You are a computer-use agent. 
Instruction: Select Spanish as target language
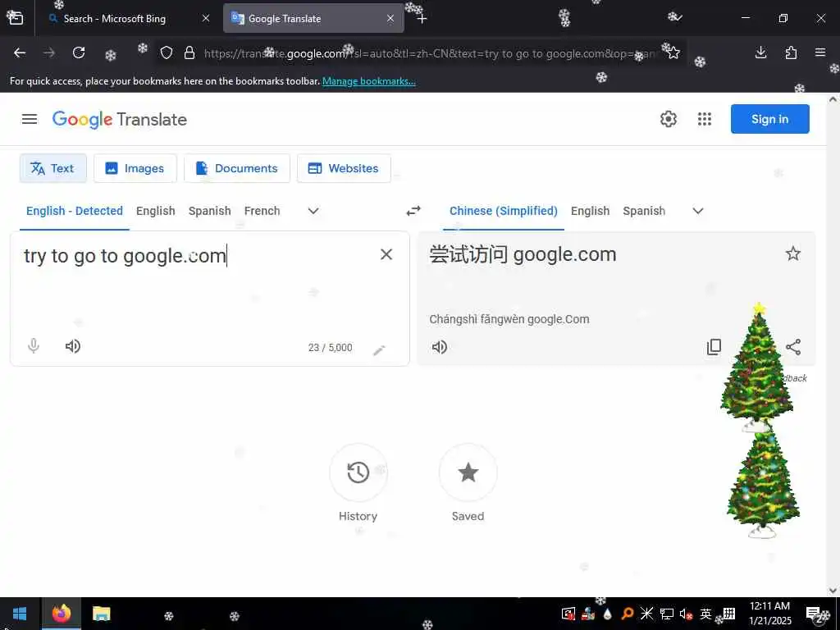(644, 211)
